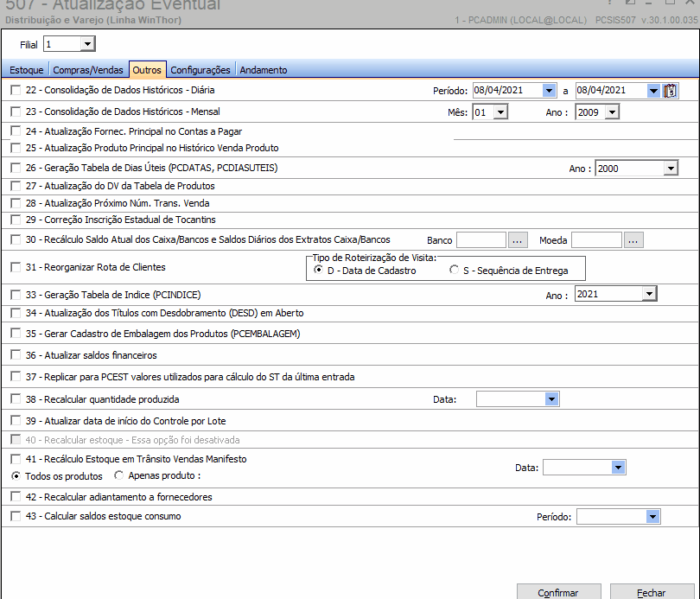Image resolution: width=700 pixels, height=599 pixels.
Task: Check 30 - Recálculo Saldo Atual dos Caixa/Bancos
Action: [16, 239]
